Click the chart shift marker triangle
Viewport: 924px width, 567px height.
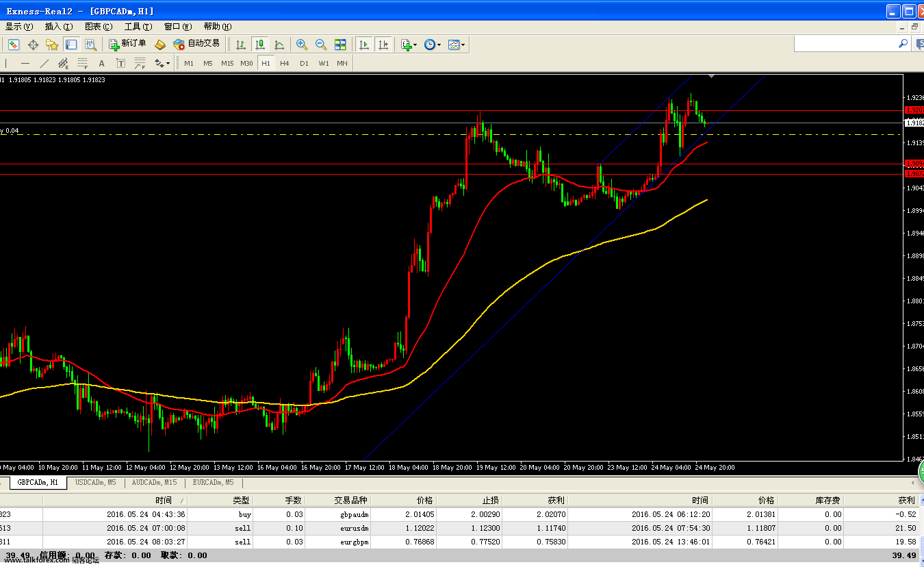click(x=712, y=76)
